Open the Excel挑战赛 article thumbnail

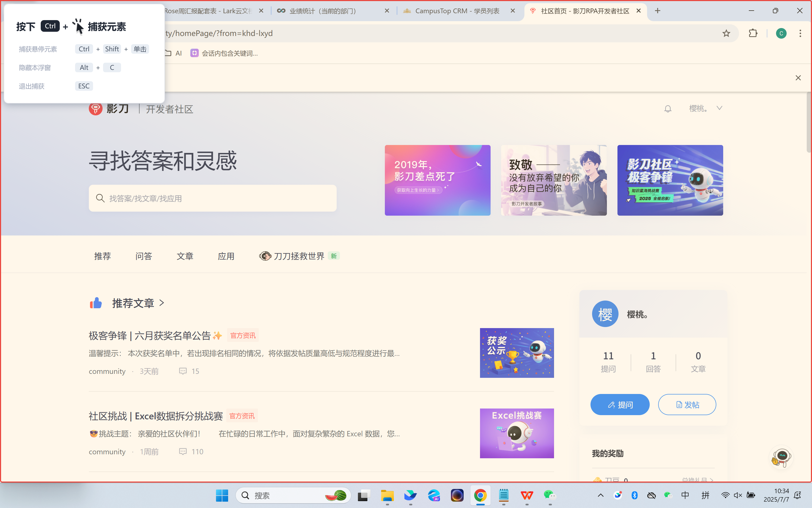pyautogui.click(x=517, y=433)
